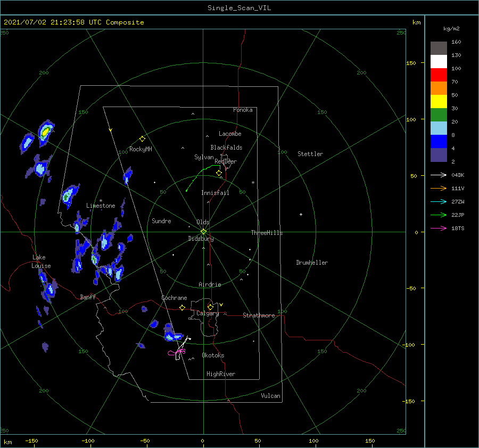
Task: Click the Innisfail town label
Action: pyautogui.click(x=215, y=193)
